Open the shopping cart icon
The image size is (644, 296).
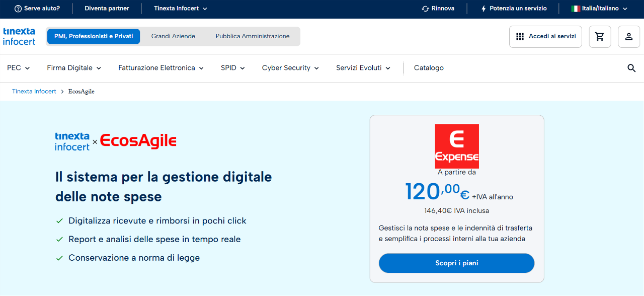click(x=600, y=37)
